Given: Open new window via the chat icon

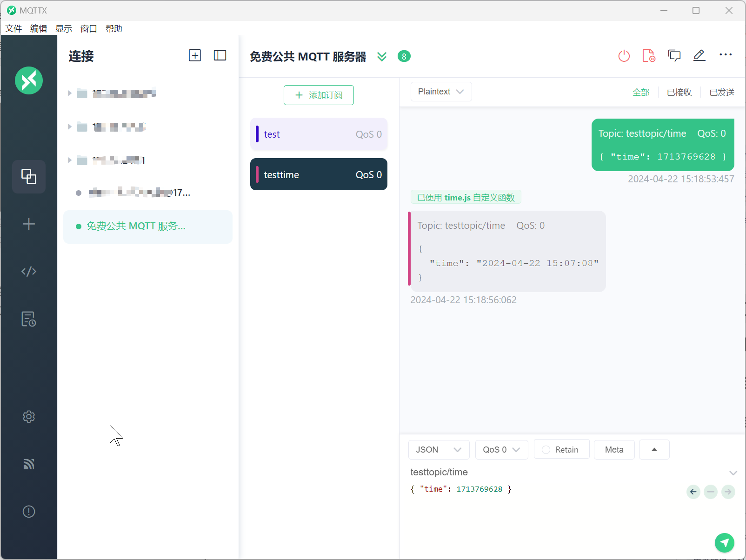Looking at the screenshot, I should click(x=674, y=56).
